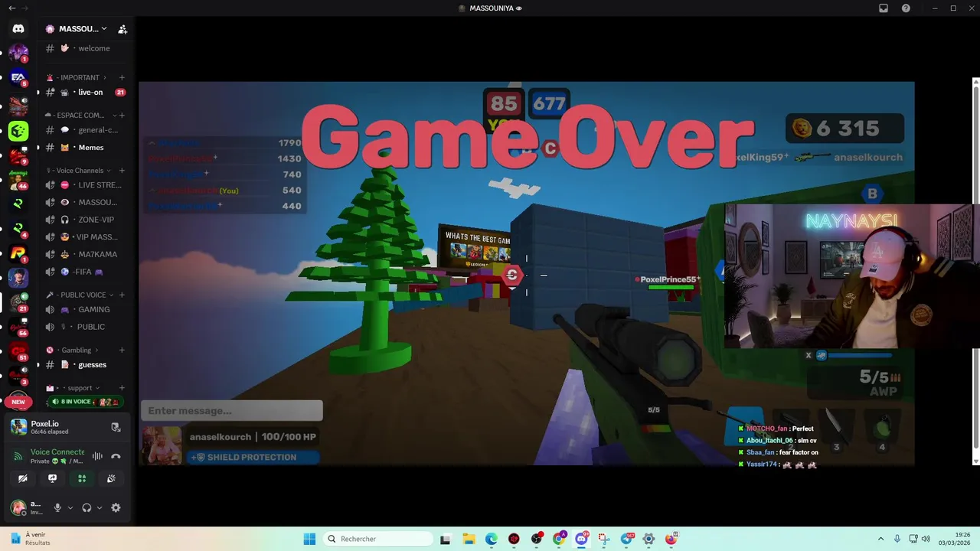Turn on camera in voice panel
The width and height of the screenshot is (980, 551).
point(23,478)
